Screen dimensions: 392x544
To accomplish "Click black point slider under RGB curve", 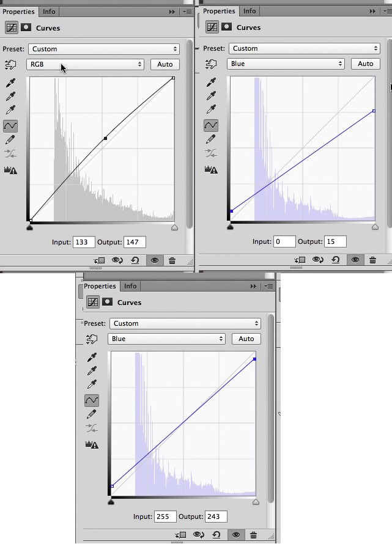I will pos(29,227).
